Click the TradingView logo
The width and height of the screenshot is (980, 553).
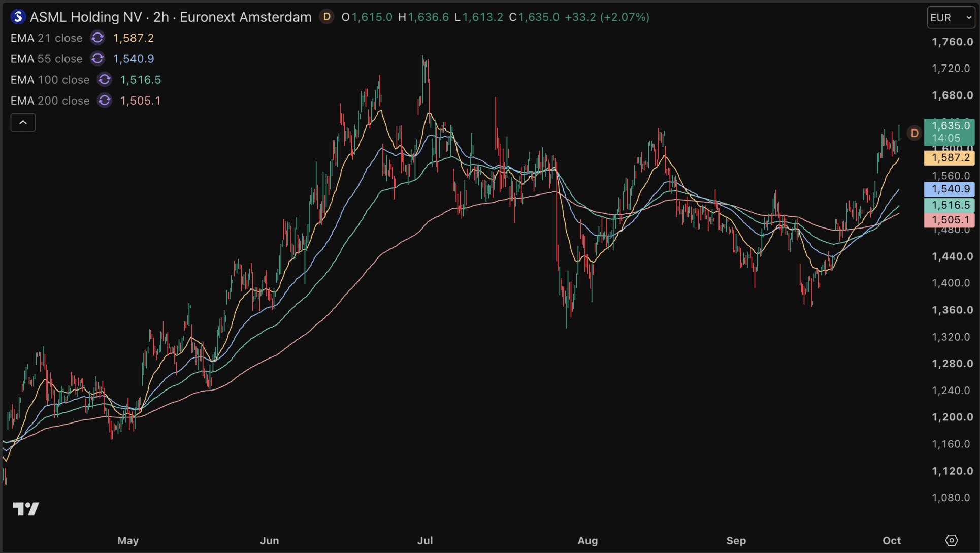26,508
